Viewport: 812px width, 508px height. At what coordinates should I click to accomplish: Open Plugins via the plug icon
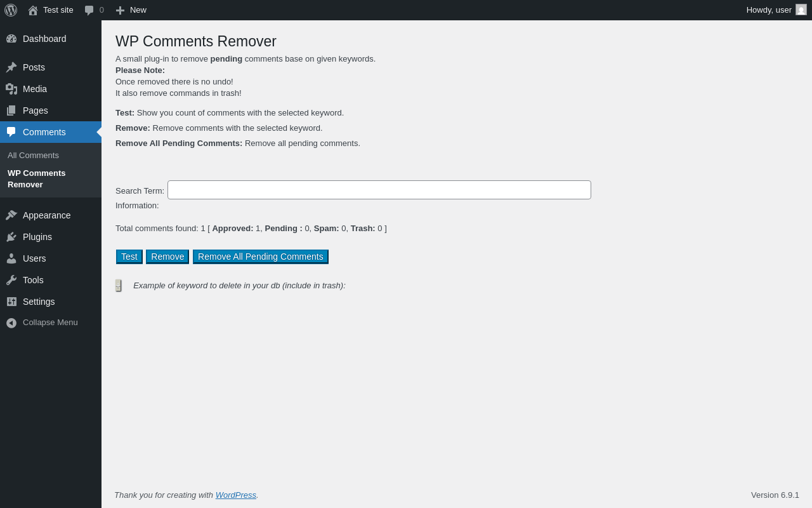[x=11, y=237]
